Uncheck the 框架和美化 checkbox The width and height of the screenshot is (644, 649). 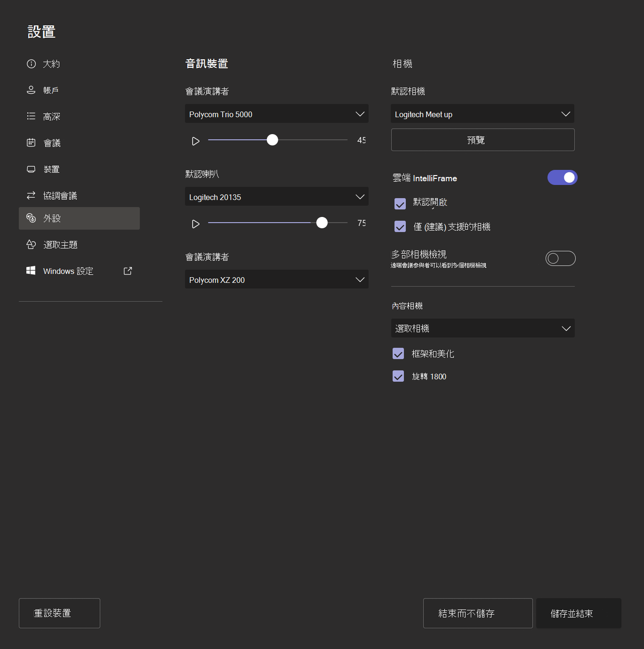398,353
